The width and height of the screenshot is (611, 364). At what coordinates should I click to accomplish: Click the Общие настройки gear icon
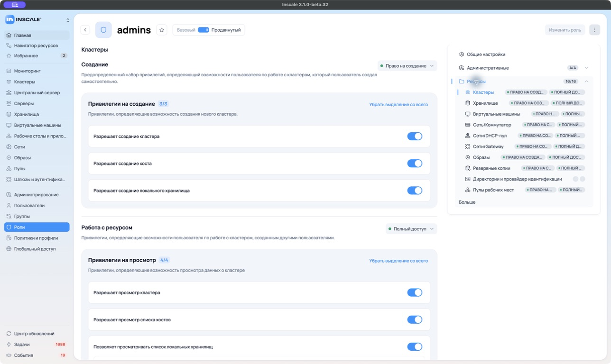point(462,55)
